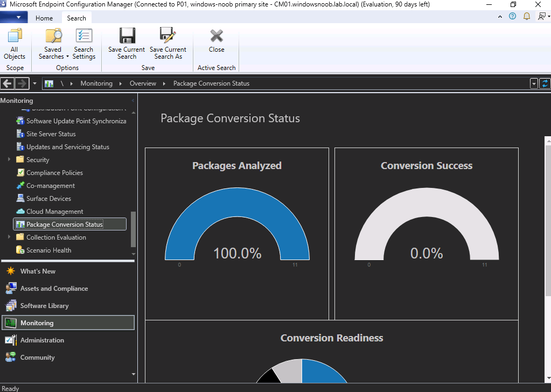
Task: Open the Monitoring workspace
Action: coord(68,323)
